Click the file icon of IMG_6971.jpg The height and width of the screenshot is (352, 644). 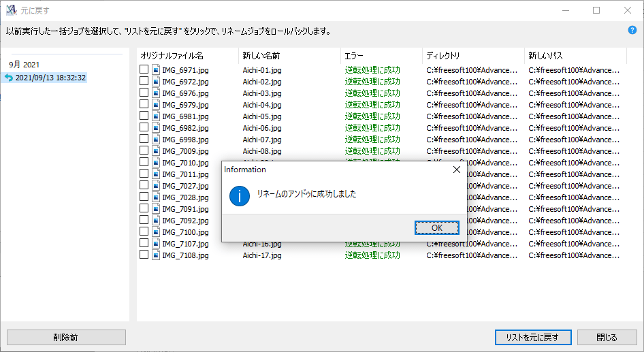[156, 70]
